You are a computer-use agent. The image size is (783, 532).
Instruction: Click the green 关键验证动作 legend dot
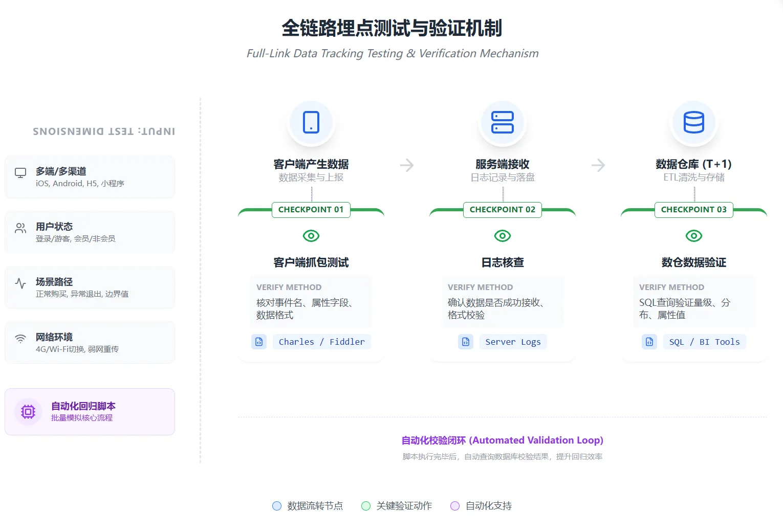[x=366, y=506]
